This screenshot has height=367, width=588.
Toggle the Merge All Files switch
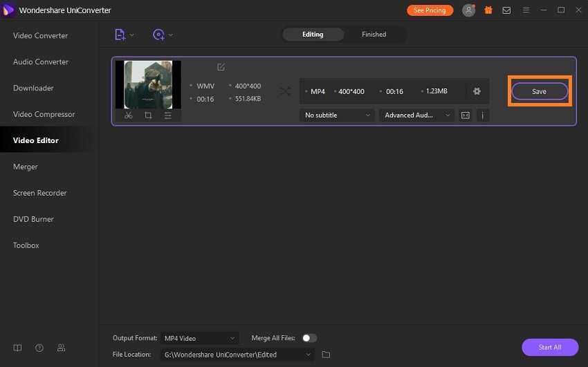point(309,338)
